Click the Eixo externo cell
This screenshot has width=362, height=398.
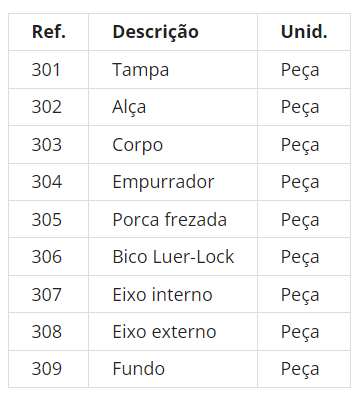coord(173,332)
